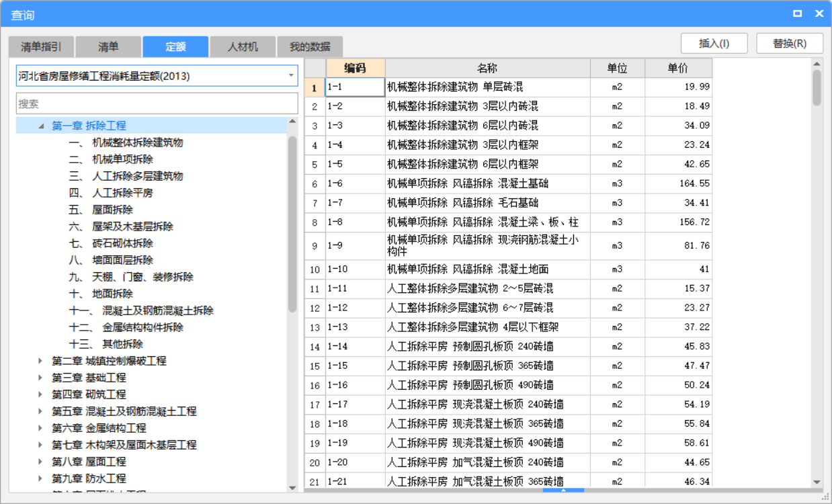Viewport: 832px width, 504px height.
Task: Expand 第四章 砌筑工程 node
Action: pyautogui.click(x=41, y=394)
